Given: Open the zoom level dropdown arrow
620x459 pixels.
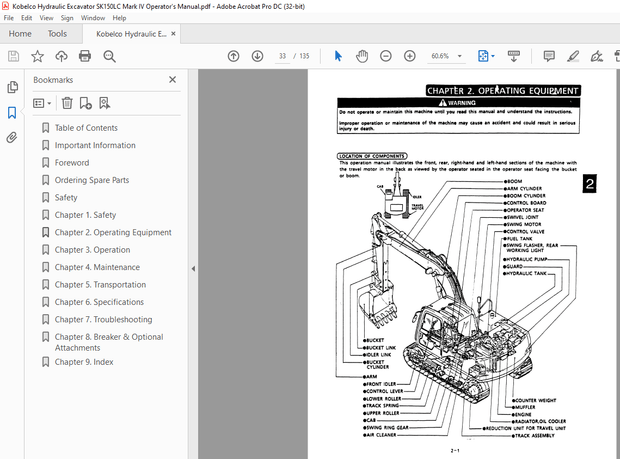Looking at the screenshot, I should click(459, 56).
